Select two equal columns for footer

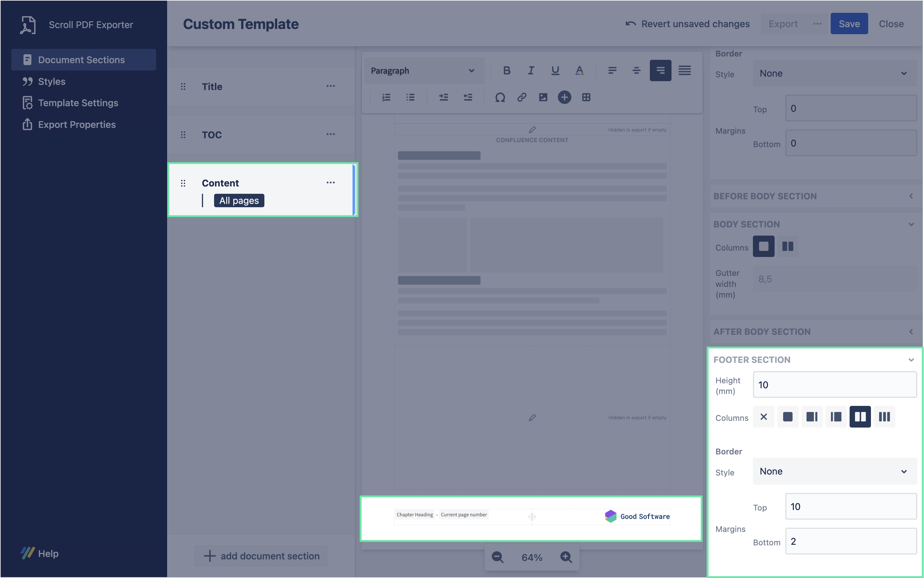click(x=860, y=417)
